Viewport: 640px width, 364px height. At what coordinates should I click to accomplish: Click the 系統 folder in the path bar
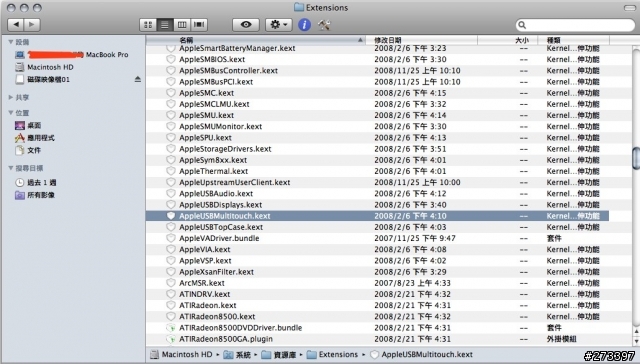coord(237,355)
